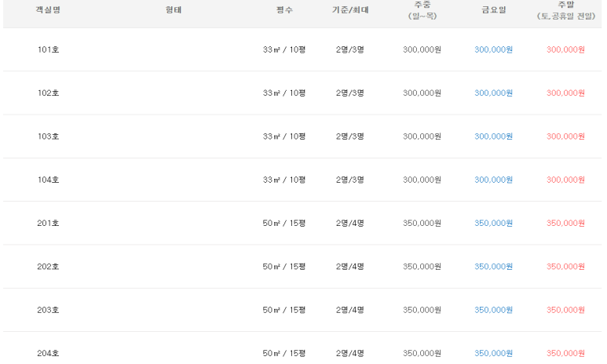Viewport: 607px width, 364px height.
Task: Click the blue Friday price for 102호
Action: (x=494, y=93)
